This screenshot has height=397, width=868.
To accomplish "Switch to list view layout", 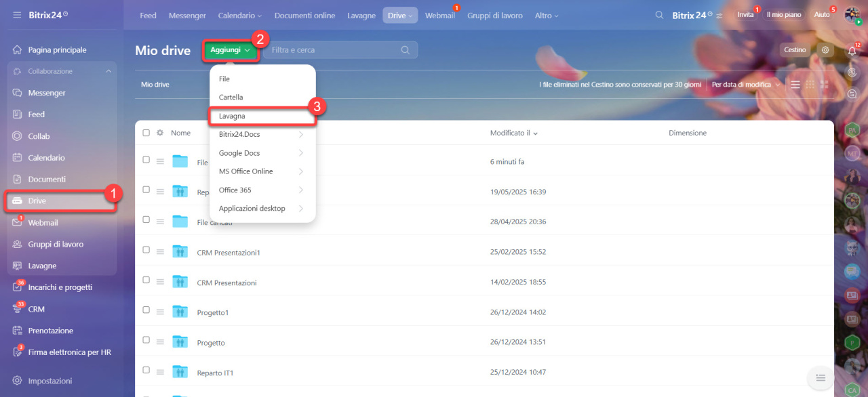I will [795, 85].
